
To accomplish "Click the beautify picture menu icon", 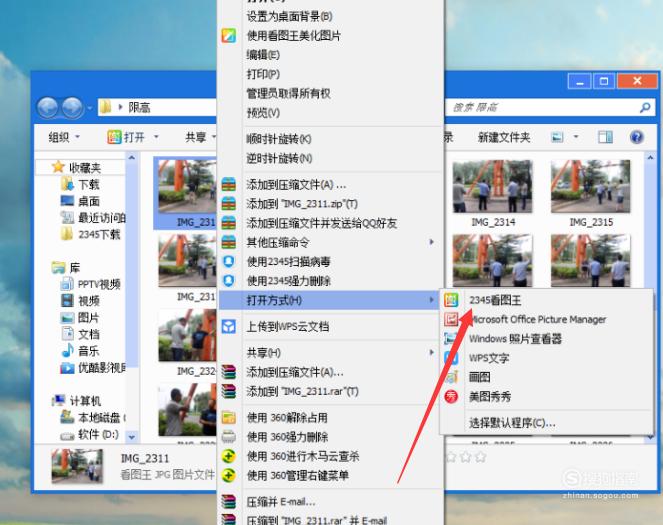I will (x=229, y=36).
